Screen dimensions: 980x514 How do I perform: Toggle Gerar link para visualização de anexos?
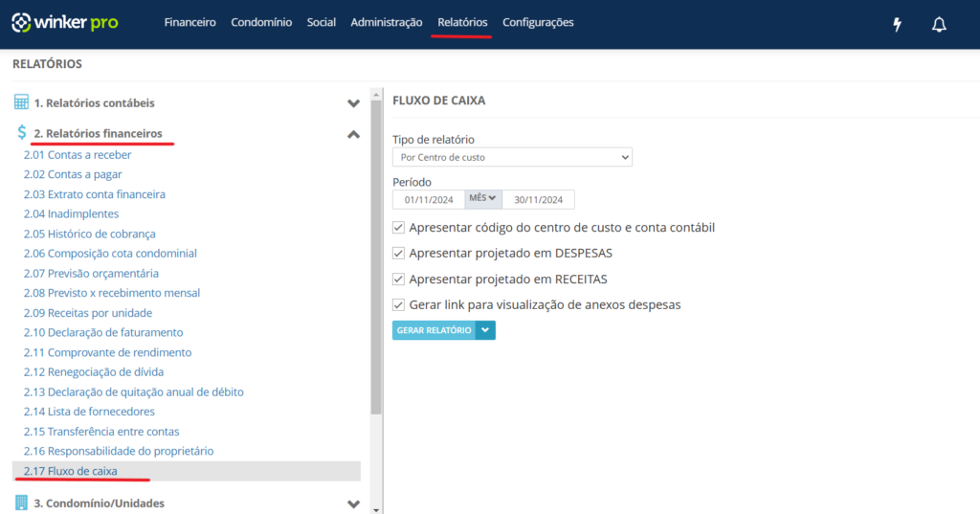point(398,304)
